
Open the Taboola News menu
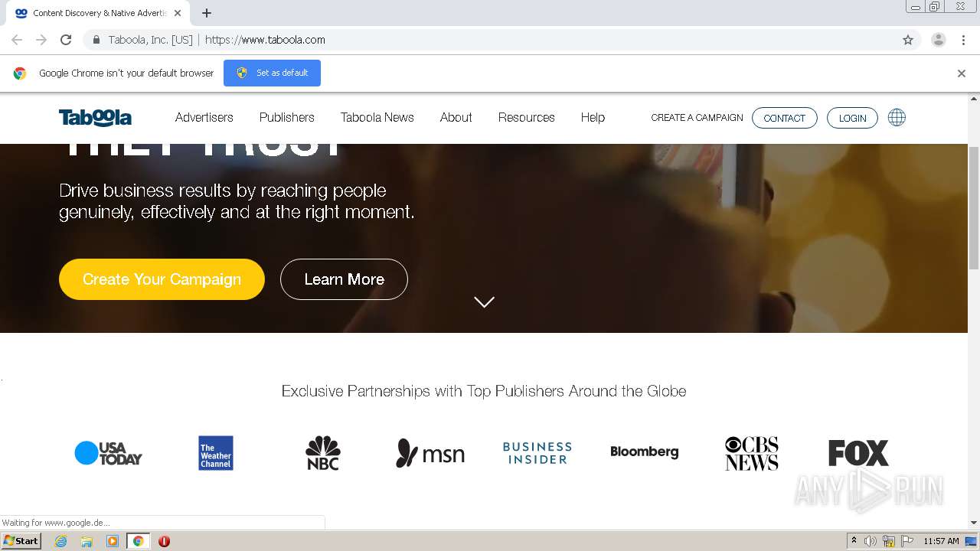(377, 117)
